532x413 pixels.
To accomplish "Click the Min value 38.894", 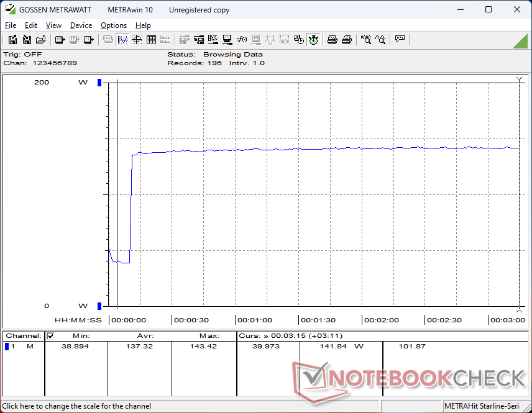I will pyautogui.click(x=75, y=346).
